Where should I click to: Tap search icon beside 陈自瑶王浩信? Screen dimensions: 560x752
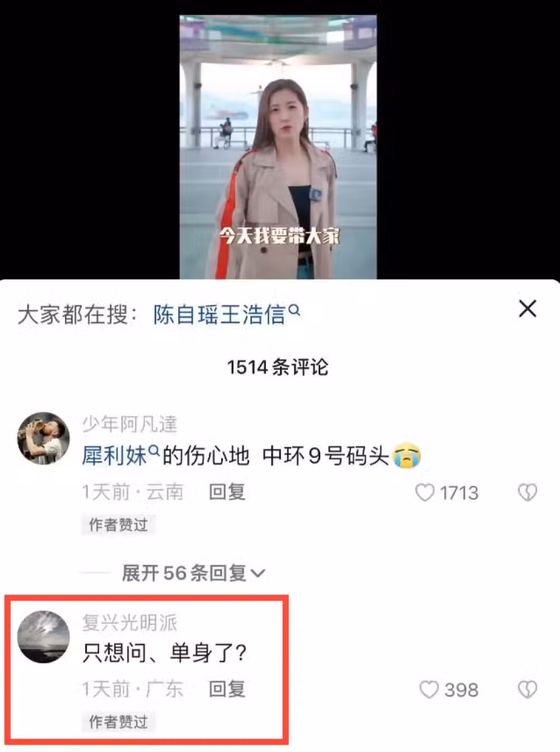(x=295, y=309)
